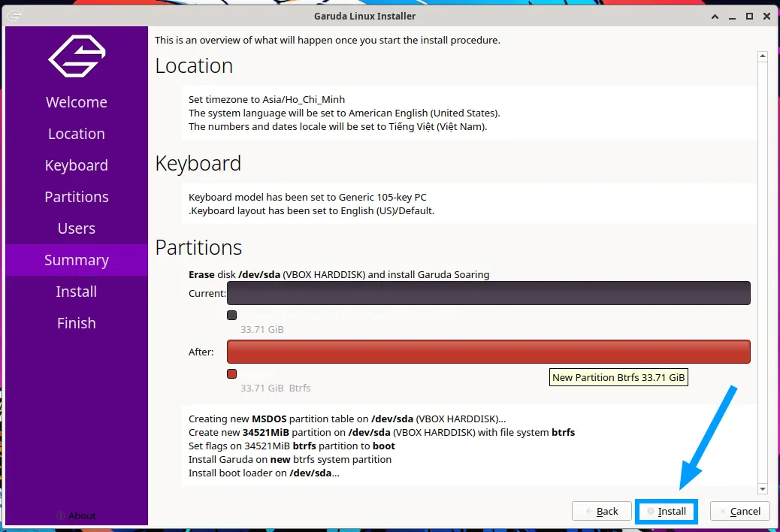Image resolution: width=780 pixels, height=532 pixels.
Task: Click the Back button
Action: (601, 511)
